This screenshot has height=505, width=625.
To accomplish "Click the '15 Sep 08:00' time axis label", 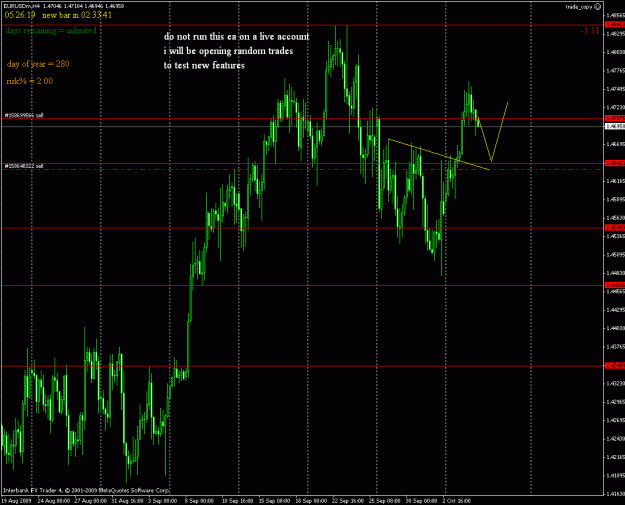I will coord(275,501).
